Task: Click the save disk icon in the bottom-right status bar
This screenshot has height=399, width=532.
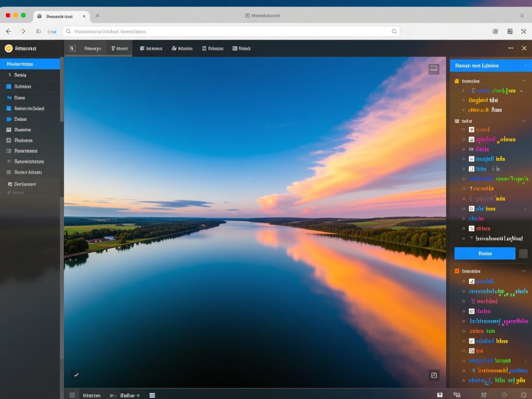Action: point(440,395)
